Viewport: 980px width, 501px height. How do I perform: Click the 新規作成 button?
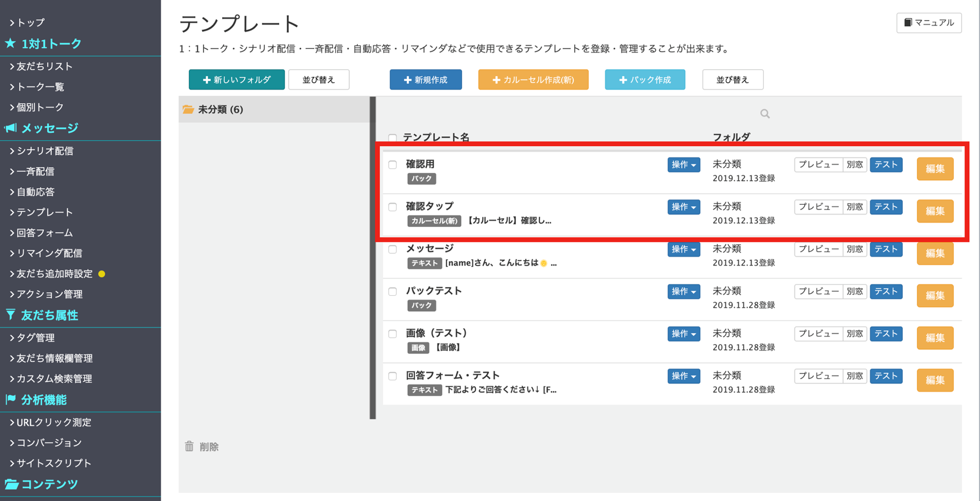point(426,80)
